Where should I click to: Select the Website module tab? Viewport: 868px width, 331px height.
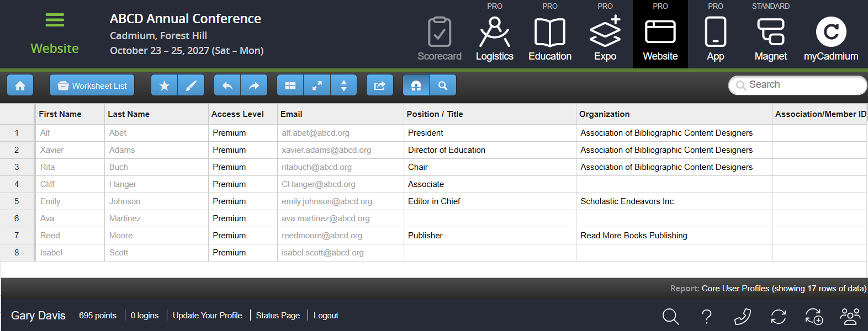(660, 34)
